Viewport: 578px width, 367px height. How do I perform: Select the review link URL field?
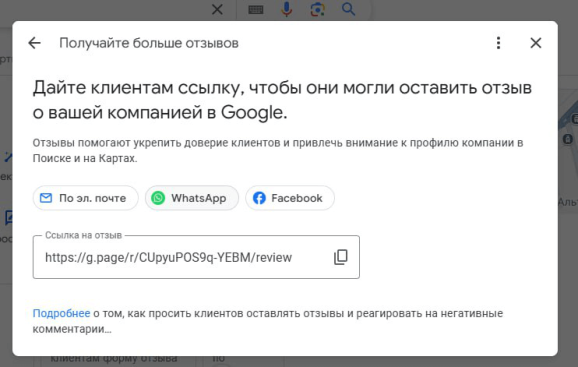(196, 257)
